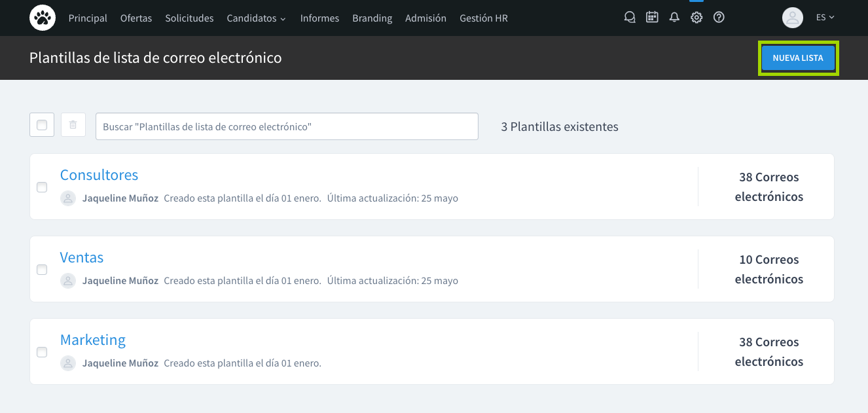
Task: Open the Ventas template link
Action: 82,257
